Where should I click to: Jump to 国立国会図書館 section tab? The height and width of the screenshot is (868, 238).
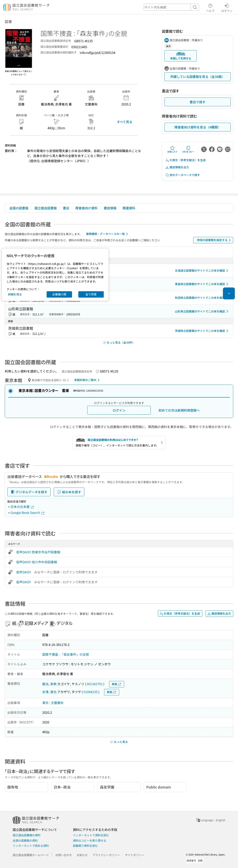click(x=45, y=208)
